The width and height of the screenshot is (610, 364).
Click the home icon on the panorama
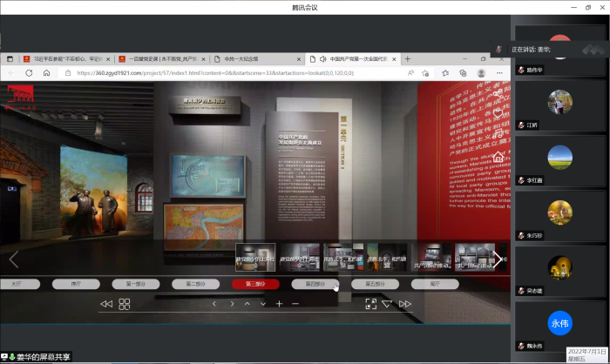498,157
